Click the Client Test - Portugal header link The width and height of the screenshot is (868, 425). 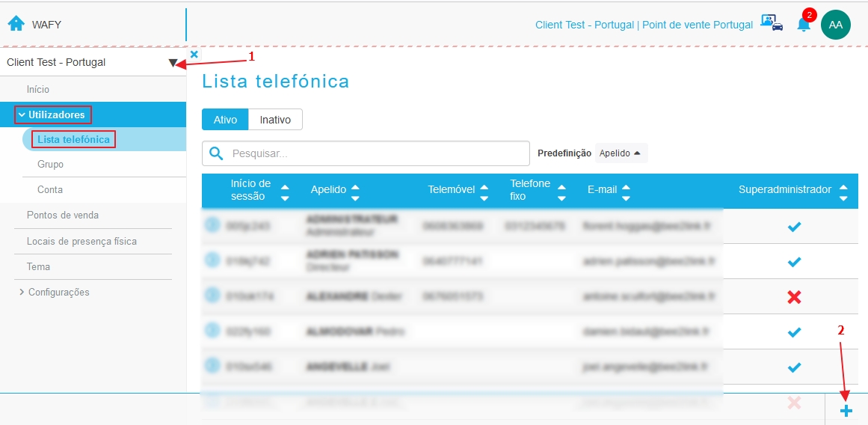coord(585,25)
